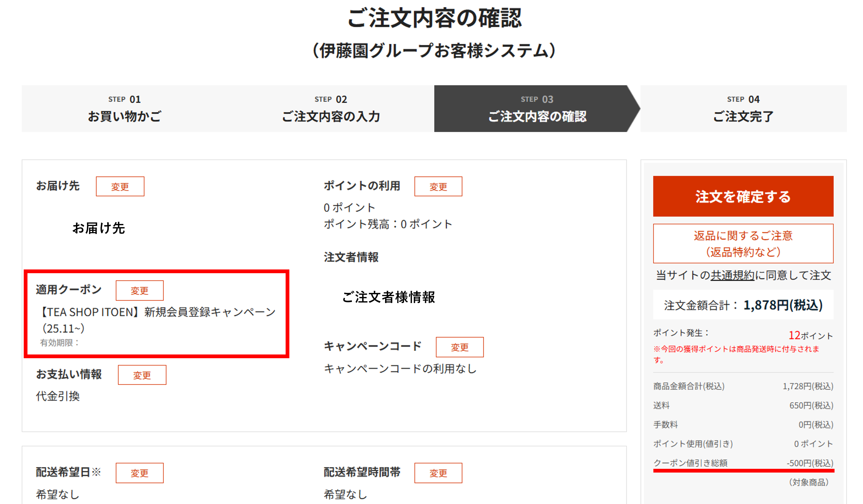Open the 共通規約 terms link

pyautogui.click(x=732, y=275)
